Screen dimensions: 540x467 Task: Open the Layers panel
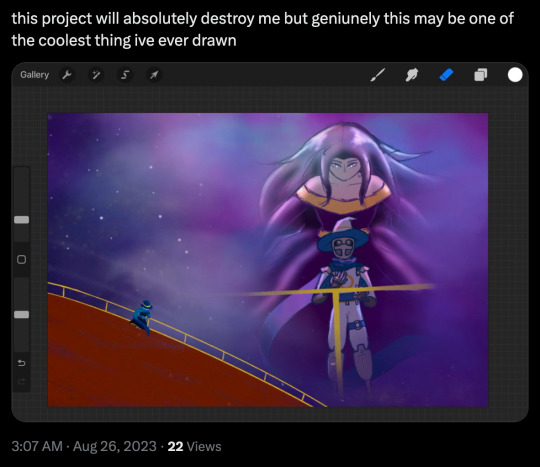481,75
